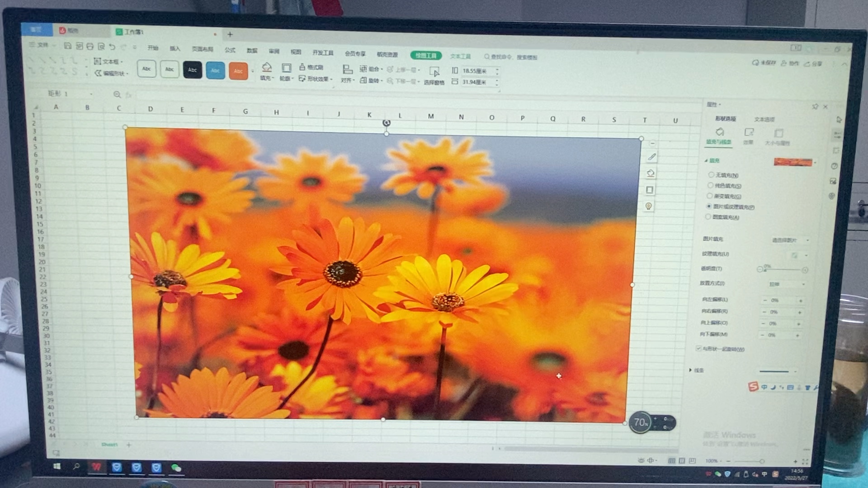
Task: Click the Outline (轮廓) icon in ribbon
Action: point(286,68)
